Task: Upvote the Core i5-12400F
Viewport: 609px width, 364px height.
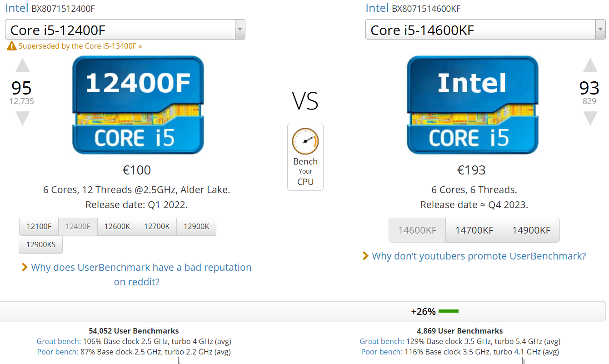Action: 22,65
